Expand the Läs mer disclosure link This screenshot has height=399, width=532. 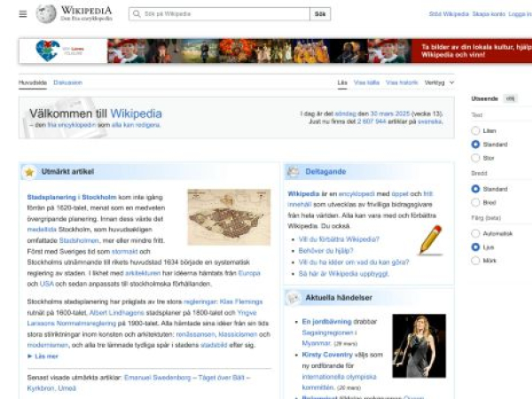43,356
